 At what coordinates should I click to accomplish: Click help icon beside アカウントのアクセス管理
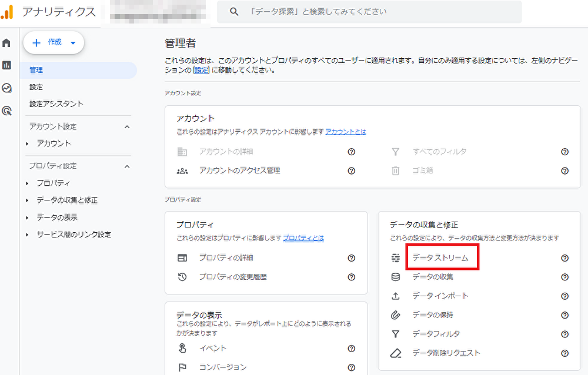click(351, 171)
